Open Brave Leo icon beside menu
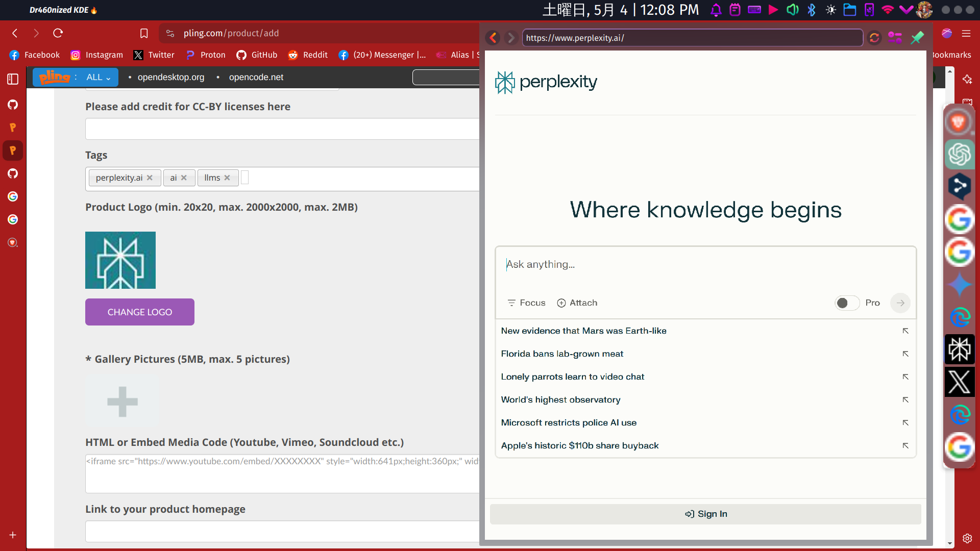 click(947, 33)
